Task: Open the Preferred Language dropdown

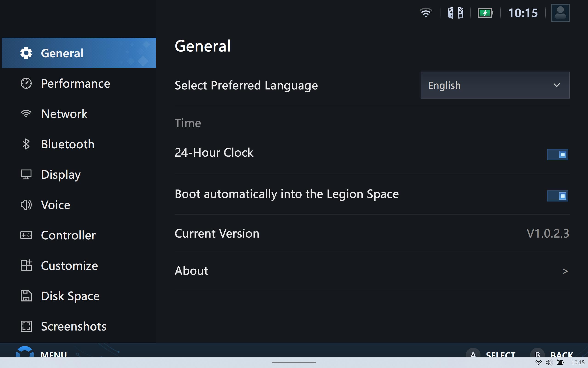Action: pyautogui.click(x=495, y=85)
